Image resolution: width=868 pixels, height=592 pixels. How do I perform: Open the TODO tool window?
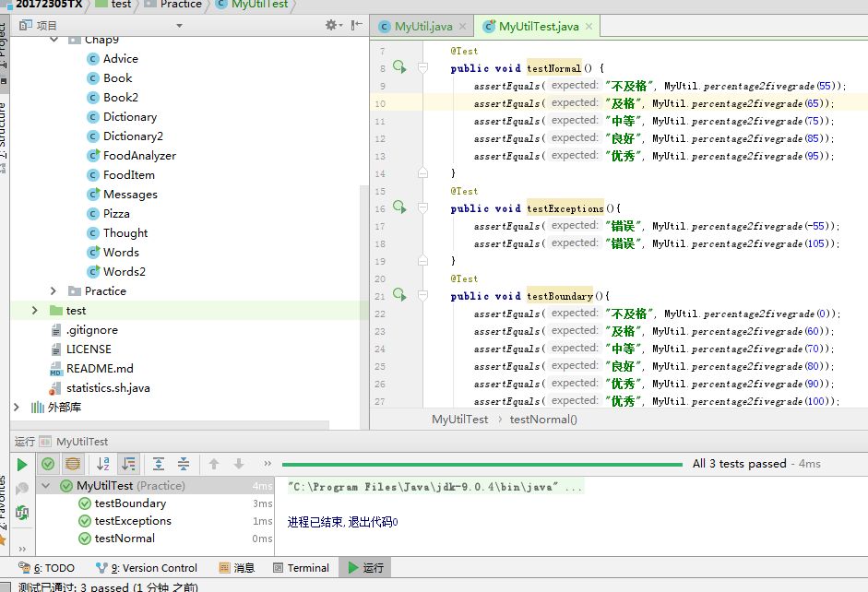[46, 568]
